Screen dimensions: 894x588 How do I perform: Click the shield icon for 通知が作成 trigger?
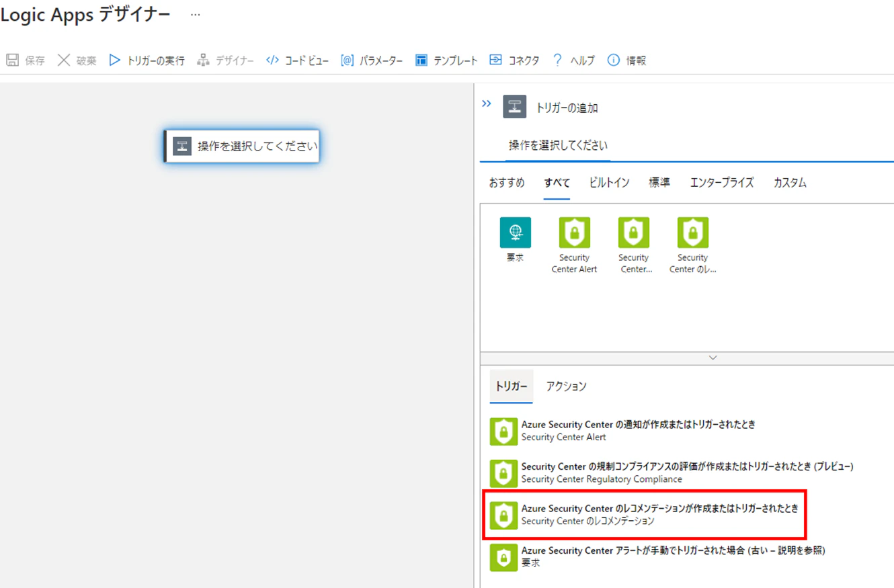click(x=503, y=431)
